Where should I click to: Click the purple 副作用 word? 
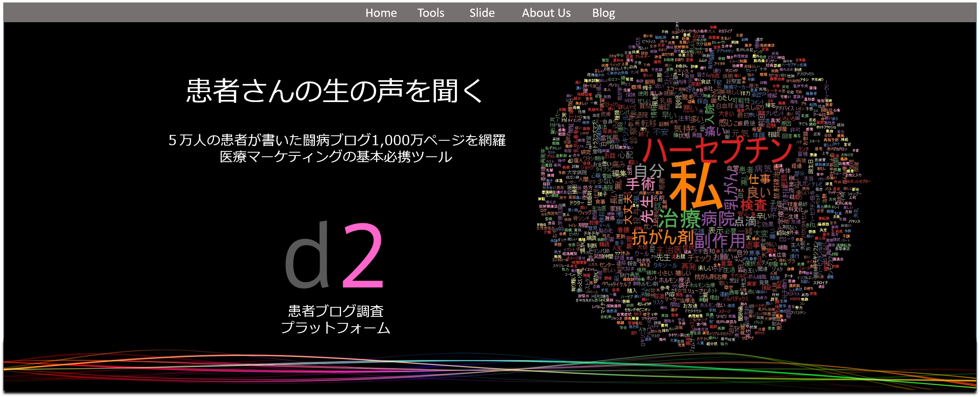pyautogui.click(x=719, y=241)
